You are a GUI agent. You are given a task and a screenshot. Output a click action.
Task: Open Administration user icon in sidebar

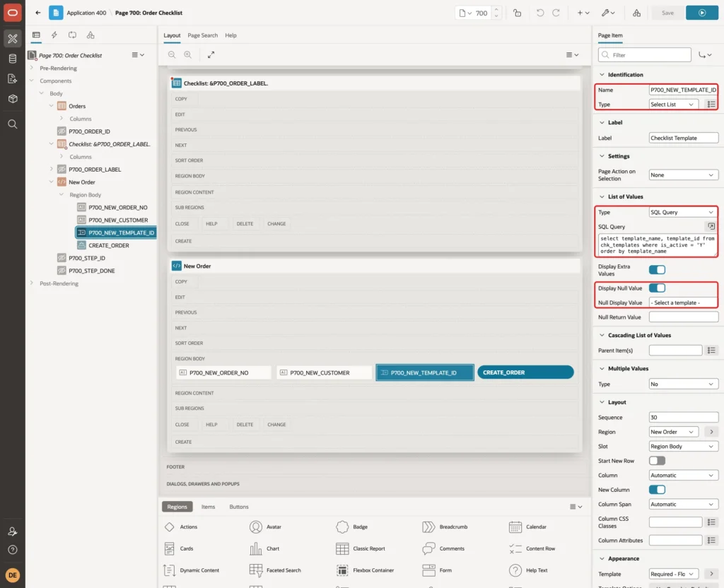pos(13,531)
